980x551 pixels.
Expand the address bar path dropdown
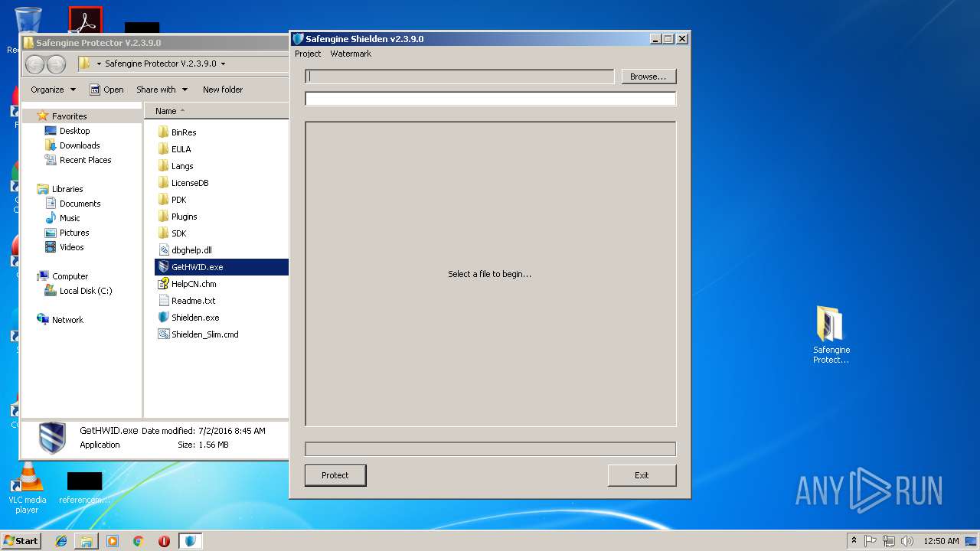pyautogui.click(x=223, y=64)
